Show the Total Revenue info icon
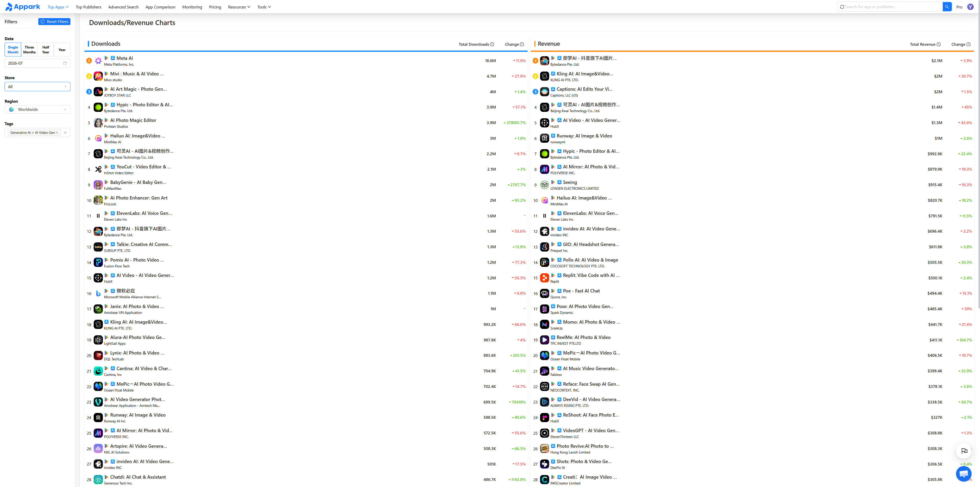 point(939,44)
